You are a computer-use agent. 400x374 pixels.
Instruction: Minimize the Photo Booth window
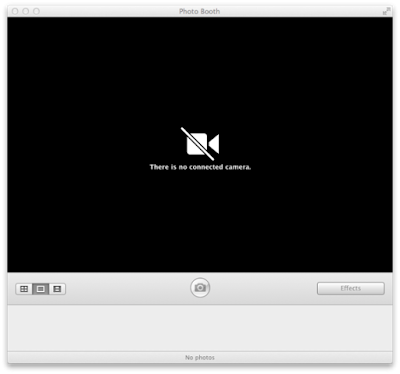click(x=26, y=11)
